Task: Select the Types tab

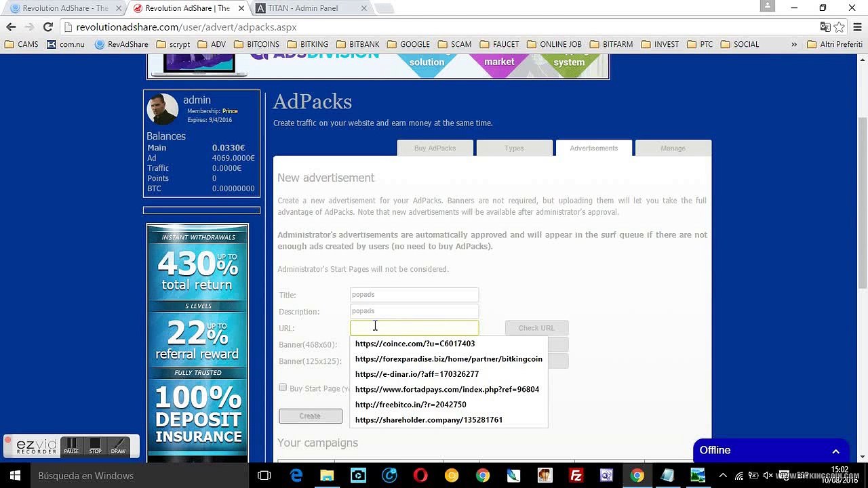Action: point(514,148)
